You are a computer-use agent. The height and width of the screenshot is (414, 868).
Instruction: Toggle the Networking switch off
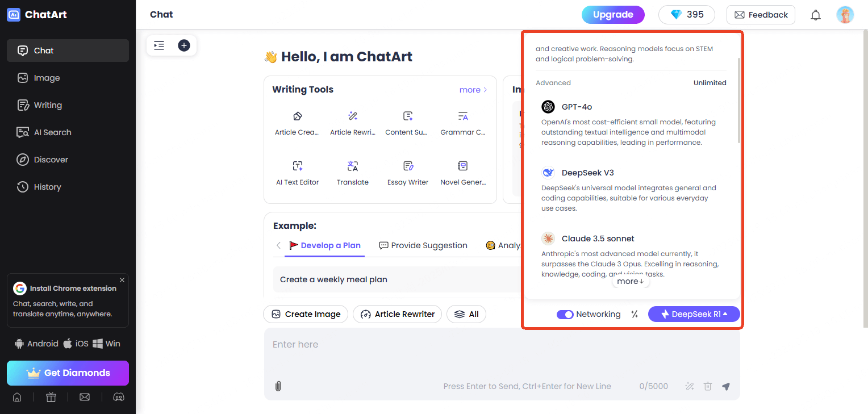click(x=565, y=315)
